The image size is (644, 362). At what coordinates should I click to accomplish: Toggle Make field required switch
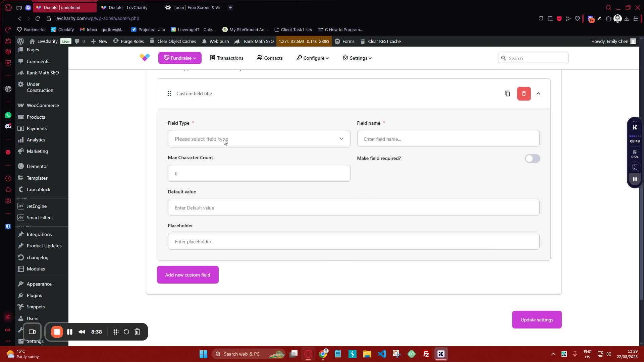click(x=532, y=159)
